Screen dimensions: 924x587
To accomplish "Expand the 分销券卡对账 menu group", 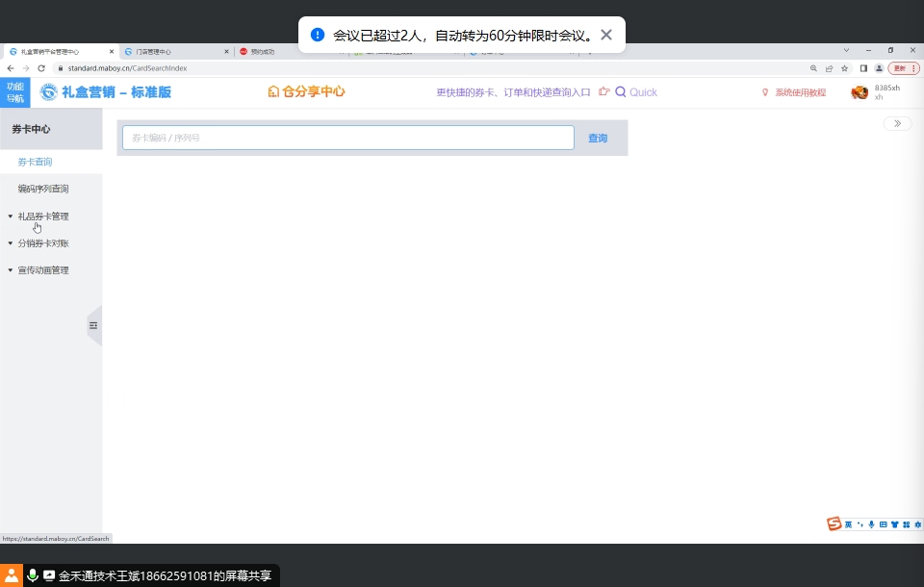I will [x=43, y=243].
